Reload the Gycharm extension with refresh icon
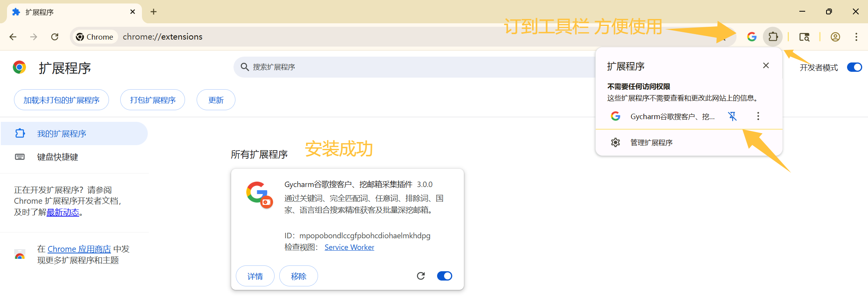Image resolution: width=868 pixels, height=305 pixels. point(421,276)
